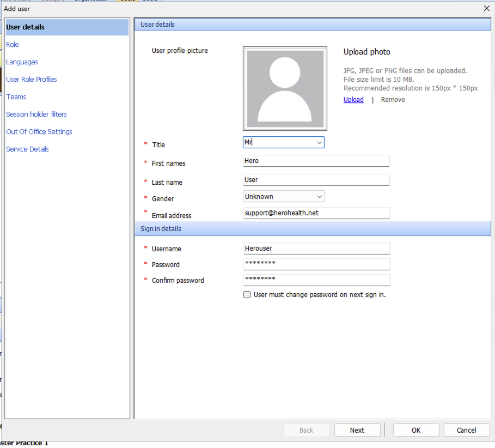495x448 pixels.
Task: Go to Service Details section
Action: click(27, 149)
